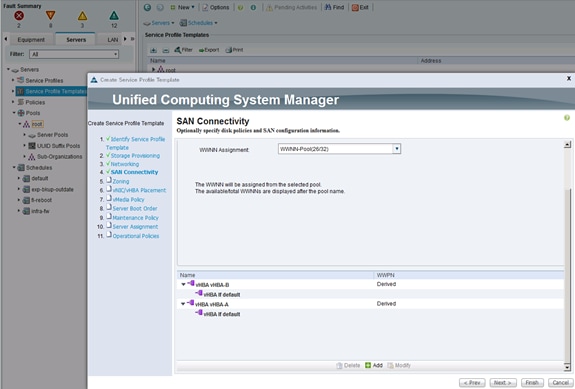Click the expand-all plus icon
The image size is (575, 389).
coord(154,50)
